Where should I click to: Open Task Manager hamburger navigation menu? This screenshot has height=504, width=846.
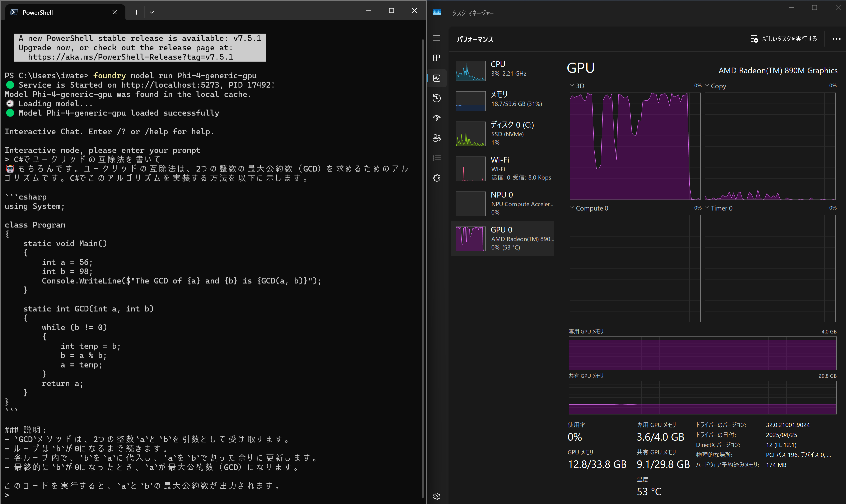pyautogui.click(x=437, y=38)
